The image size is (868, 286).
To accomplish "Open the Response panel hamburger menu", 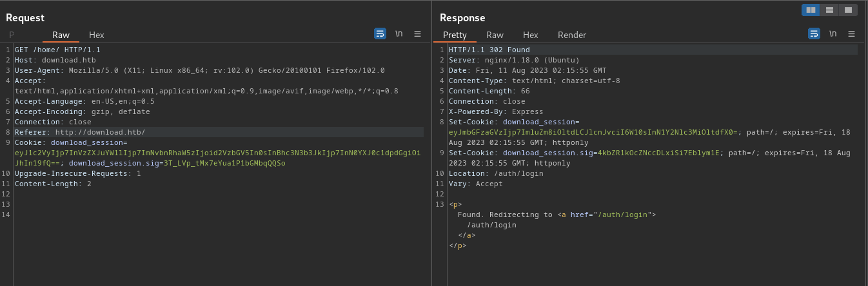I will coord(851,34).
